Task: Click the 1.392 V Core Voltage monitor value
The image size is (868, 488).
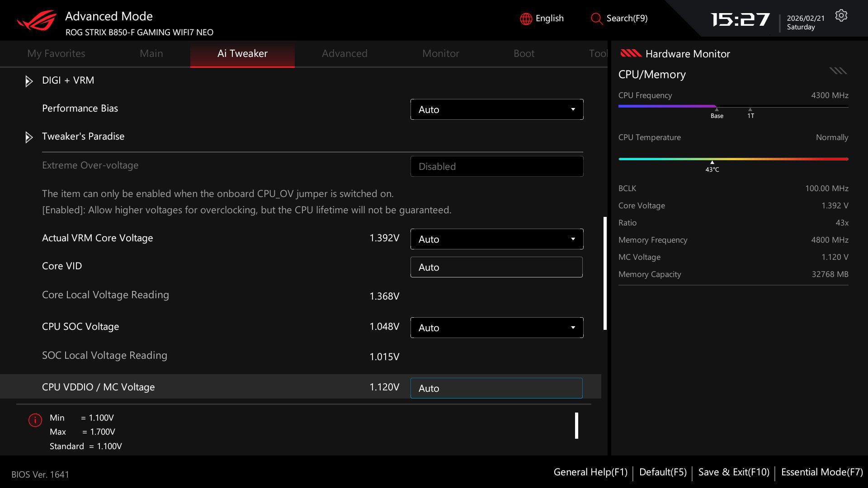Action: coord(835,206)
